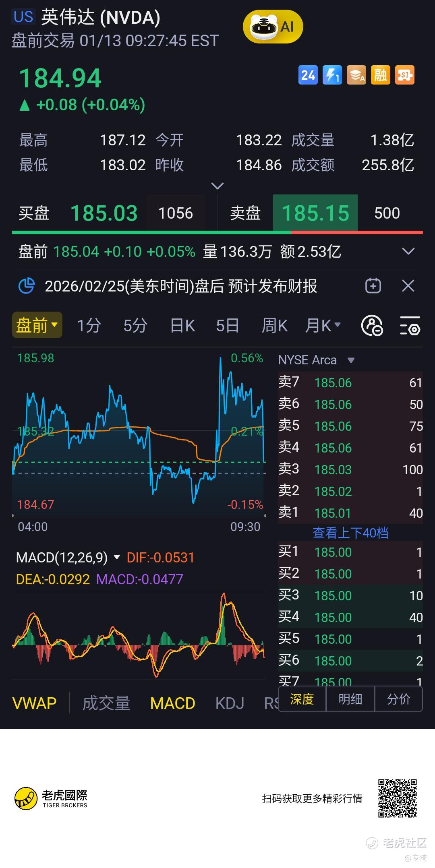Open the NYSE Arca exchange dropdown
The height and width of the screenshot is (868, 435).
click(x=317, y=360)
